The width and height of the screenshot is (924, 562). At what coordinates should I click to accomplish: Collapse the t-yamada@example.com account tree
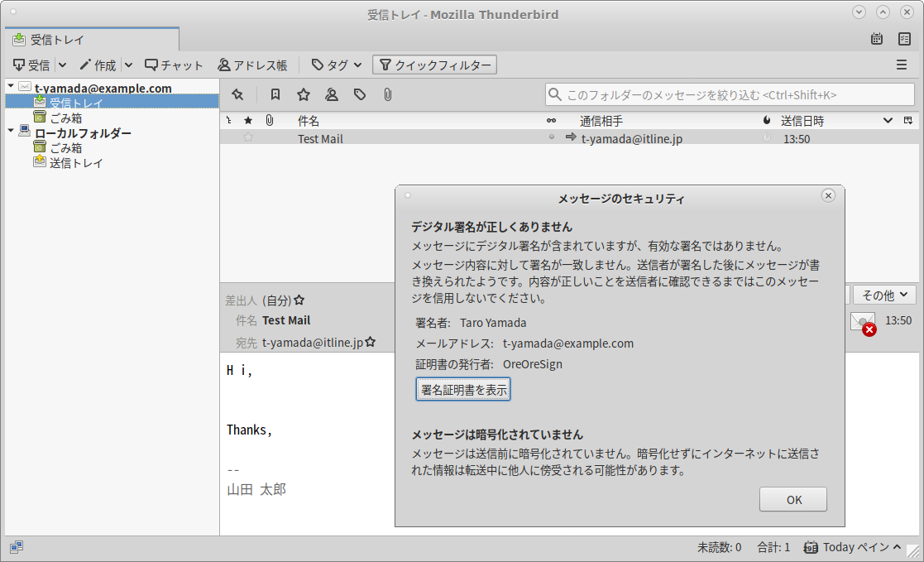(10, 88)
